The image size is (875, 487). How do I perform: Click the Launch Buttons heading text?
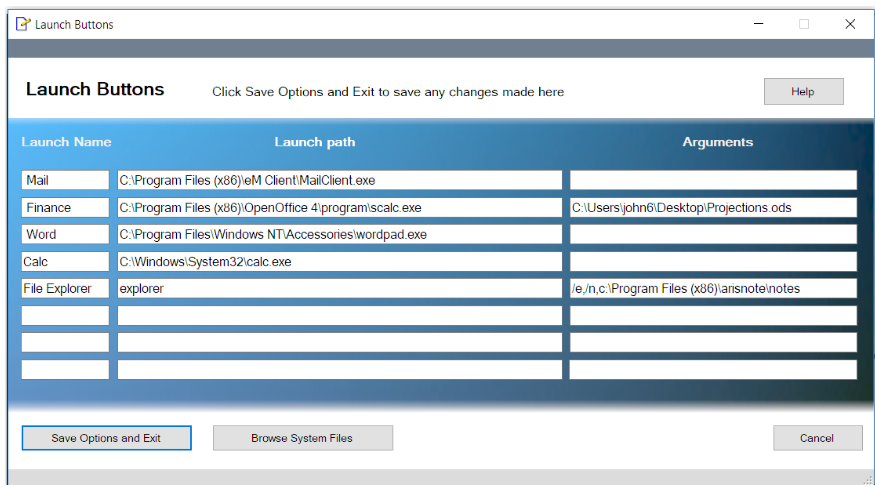point(95,89)
